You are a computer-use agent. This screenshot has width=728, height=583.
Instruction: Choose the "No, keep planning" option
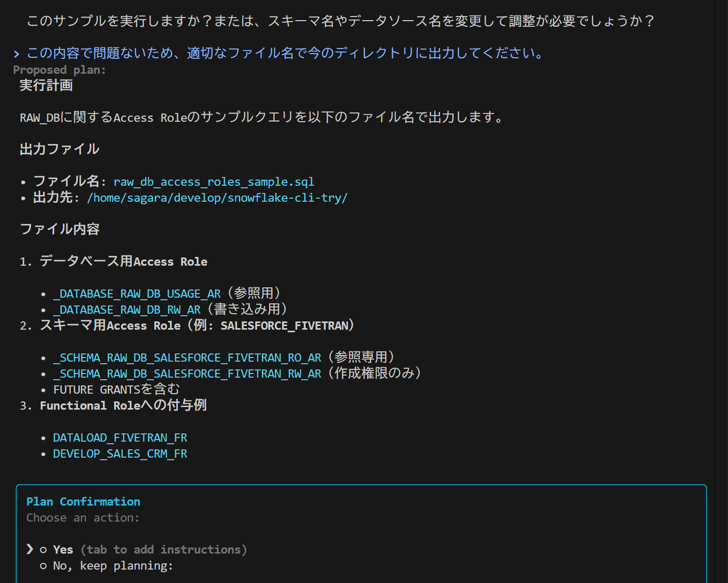[112, 566]
